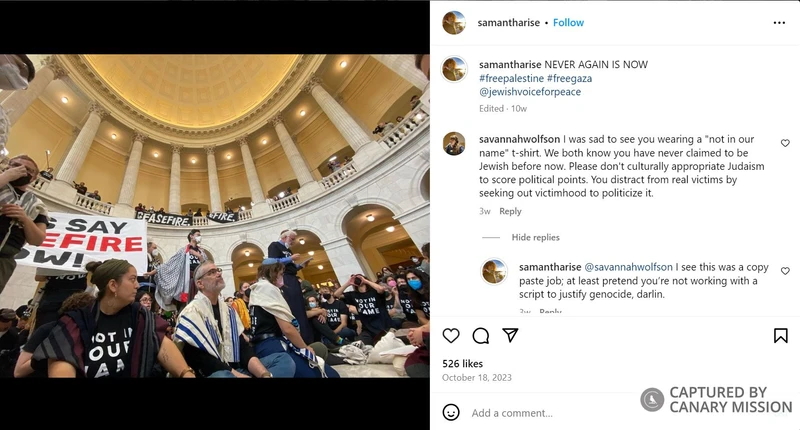Save post with bookmark icon

coord(781,336)
